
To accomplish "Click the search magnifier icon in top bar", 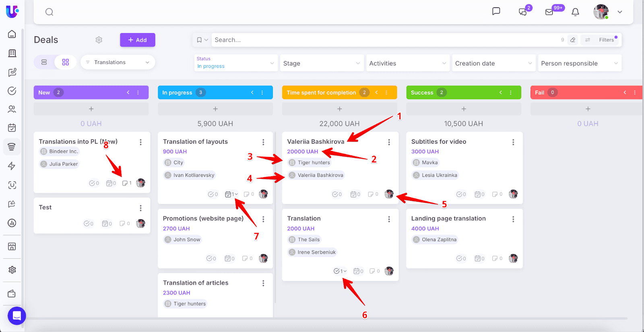I will tap(49, 12).
